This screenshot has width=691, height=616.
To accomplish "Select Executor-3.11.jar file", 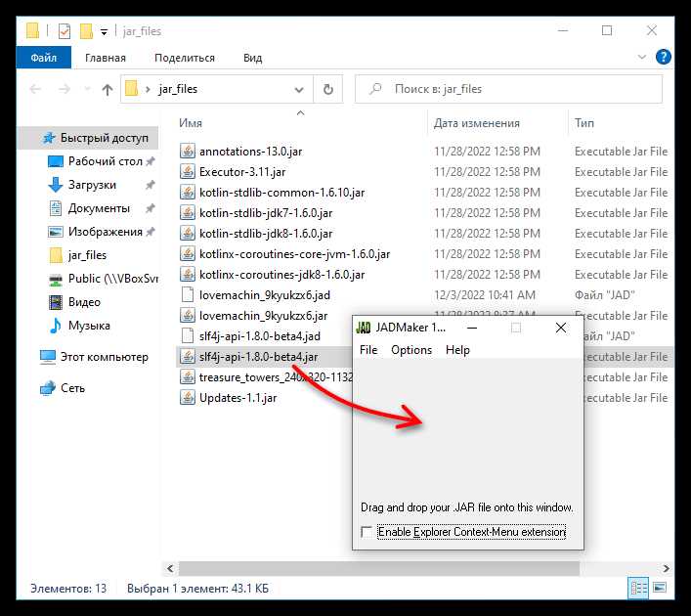I will 242,172.
